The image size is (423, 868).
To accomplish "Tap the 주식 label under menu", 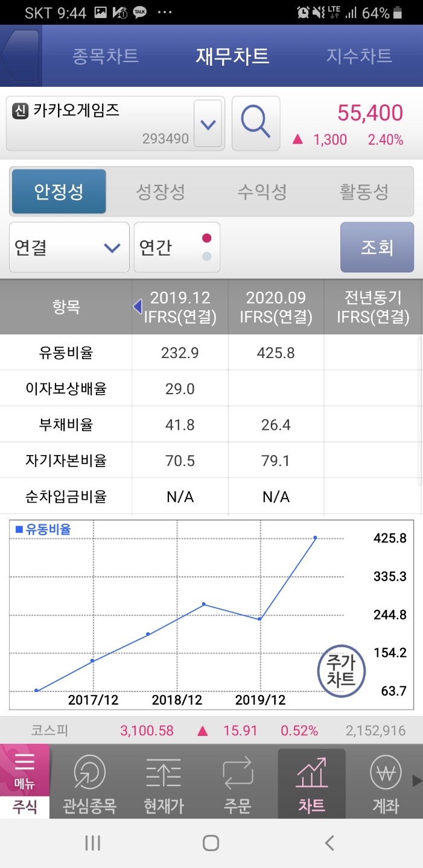I will [25, 807].
